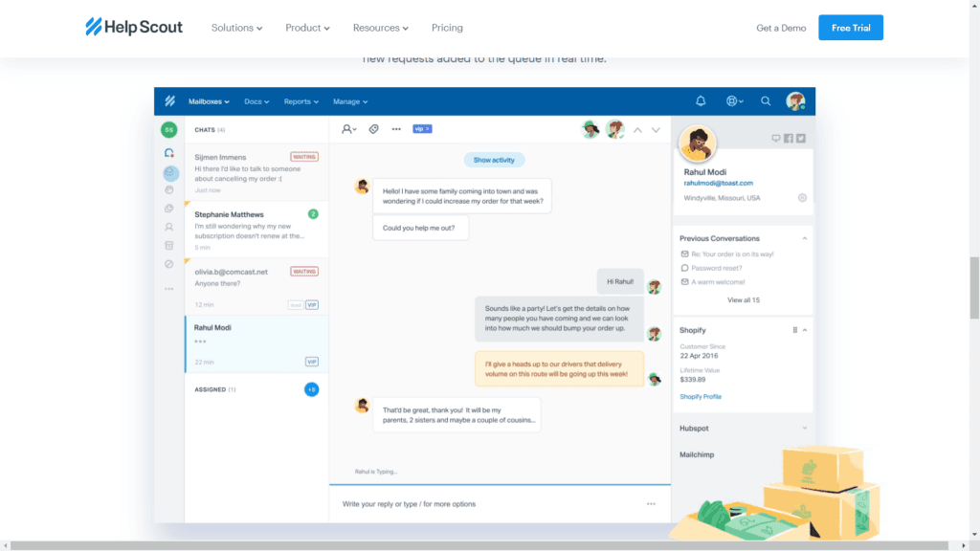The image size is (980, 551).
Task: Open the Solutions dropdown menu
Action: click(x=236, y=28)
